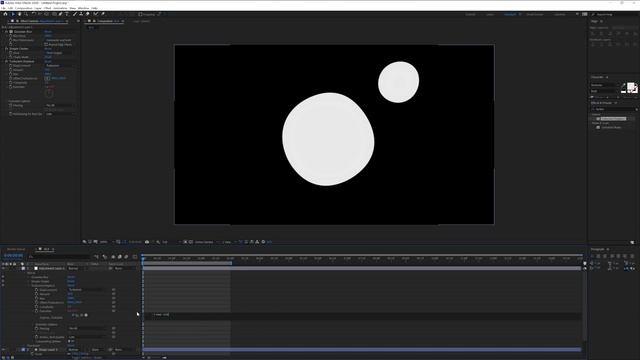Image resolution: width=640 pixels, height=360 pixels.
Task: Go to the Home screen icon
Action: coord(5,14)
